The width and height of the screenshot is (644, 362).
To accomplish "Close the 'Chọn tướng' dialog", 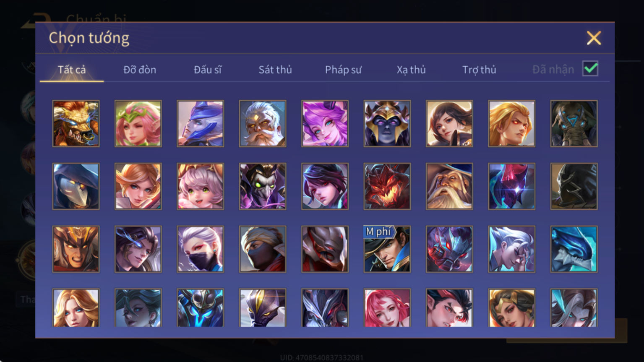I will (x=594, y=38).
